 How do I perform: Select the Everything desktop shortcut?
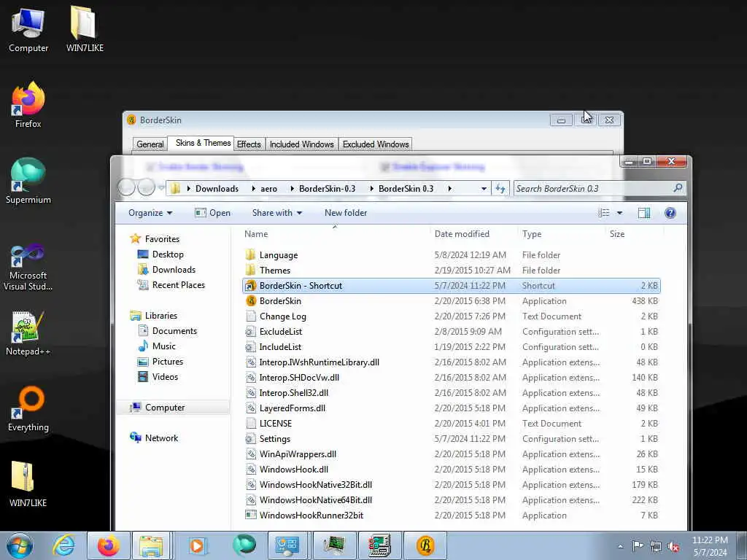pos(28,409)
